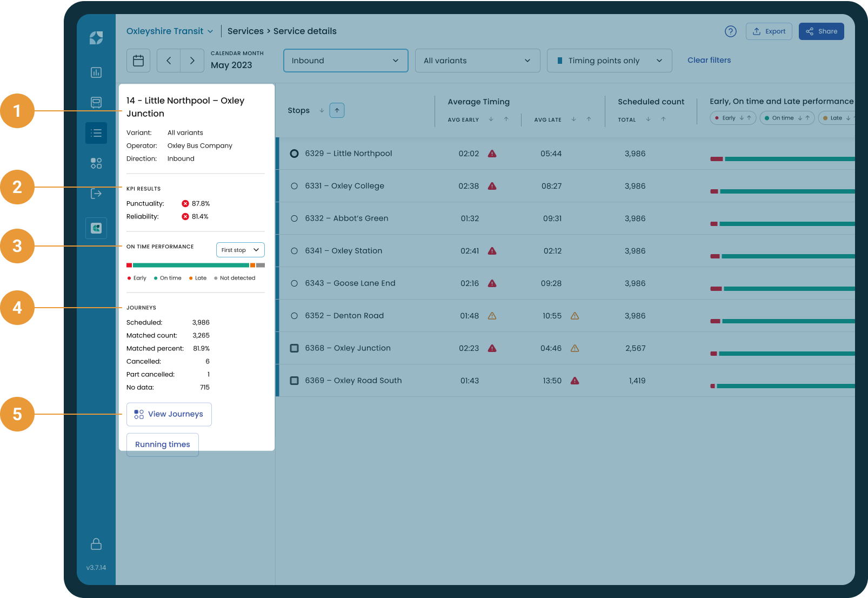Sort On time performance ascending
868x598 pixels.
coord(807,118)
